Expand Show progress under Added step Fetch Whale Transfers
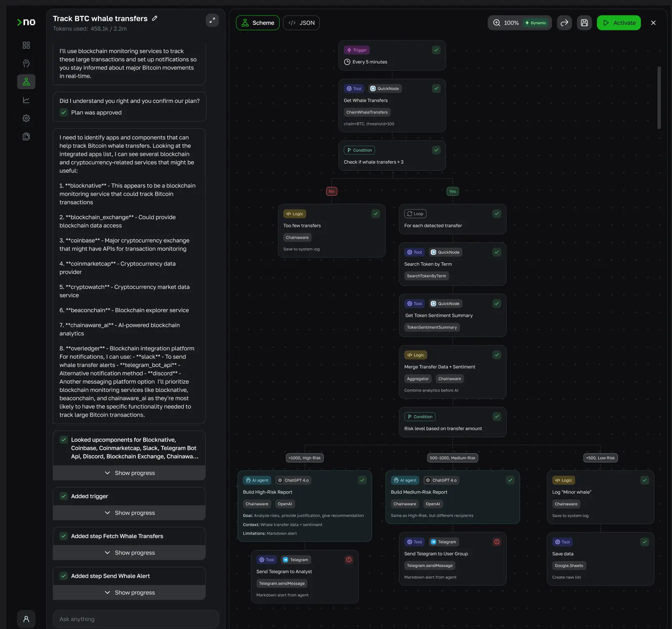Screen dimensions: 672x629 pyautogui.click(x=129, y=553)
